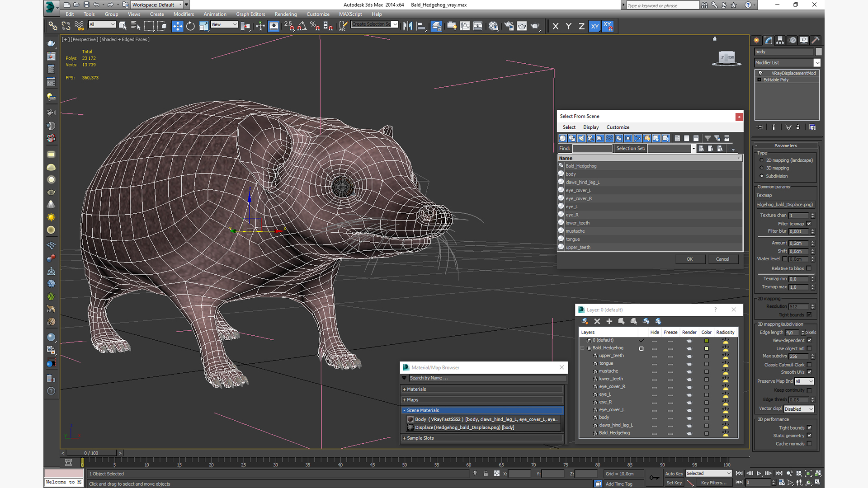Restrict transform to X axis
This screenshot has width=868, height=488.
pyautogui.click(x=556, y=26)
